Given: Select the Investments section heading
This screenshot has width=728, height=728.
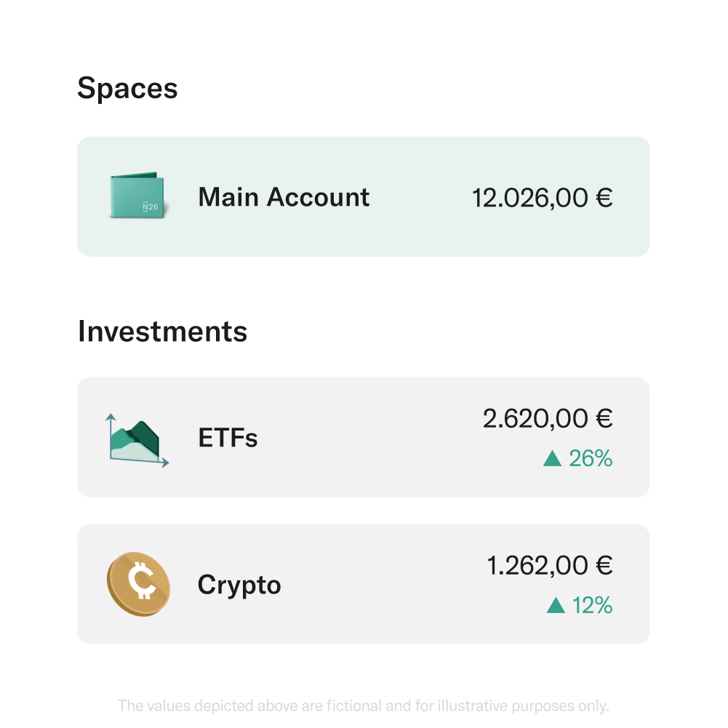Looking at the screenshot, I should click(x=163, y=332).
